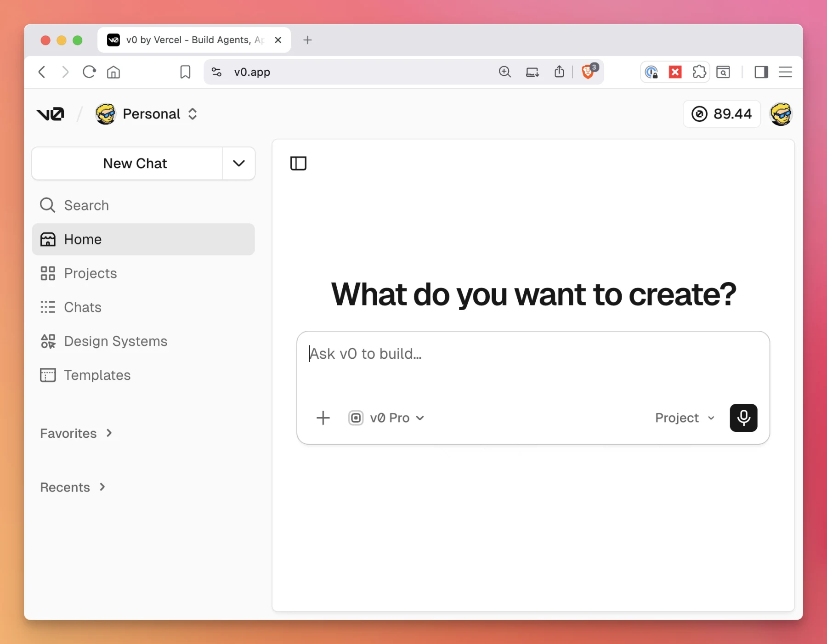Reload the page
Screen dimensions: 827x644
point(89,72)
